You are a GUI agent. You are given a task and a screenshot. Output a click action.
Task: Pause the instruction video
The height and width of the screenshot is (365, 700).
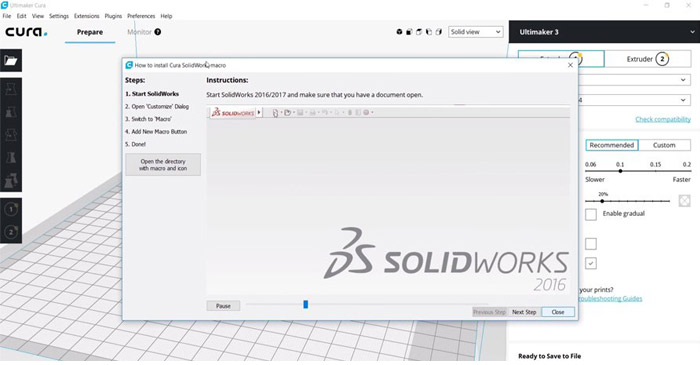[223, 306]
